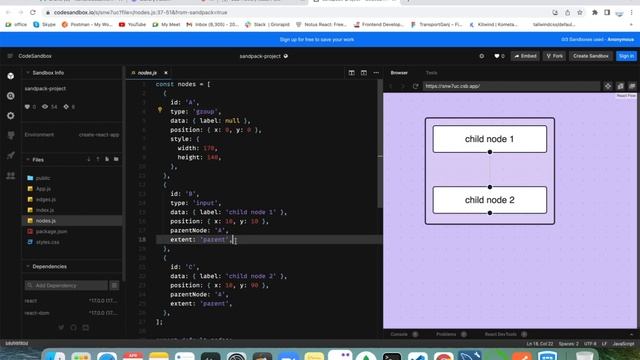
Task: Open the search sidebar icon
Action: [11, 96]
